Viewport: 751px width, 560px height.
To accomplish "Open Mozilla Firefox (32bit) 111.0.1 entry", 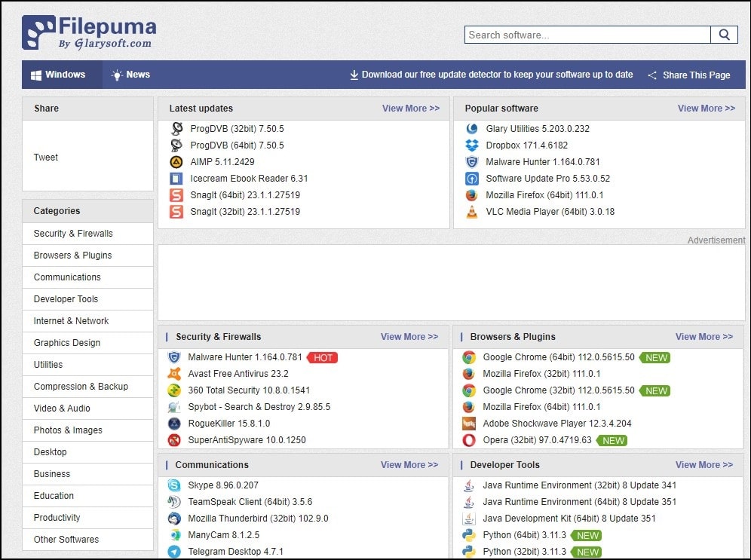I will pos(541,374).
